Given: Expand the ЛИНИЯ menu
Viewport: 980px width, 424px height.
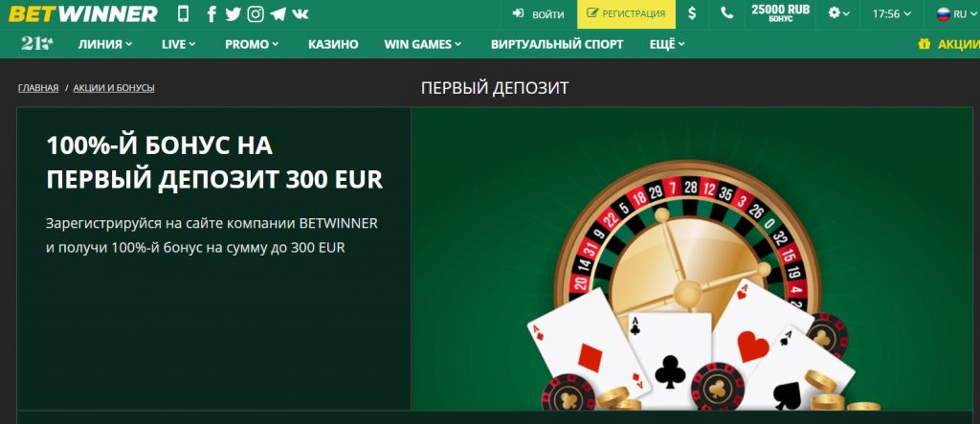Looking at the screenshot, I should coord(105,44).
